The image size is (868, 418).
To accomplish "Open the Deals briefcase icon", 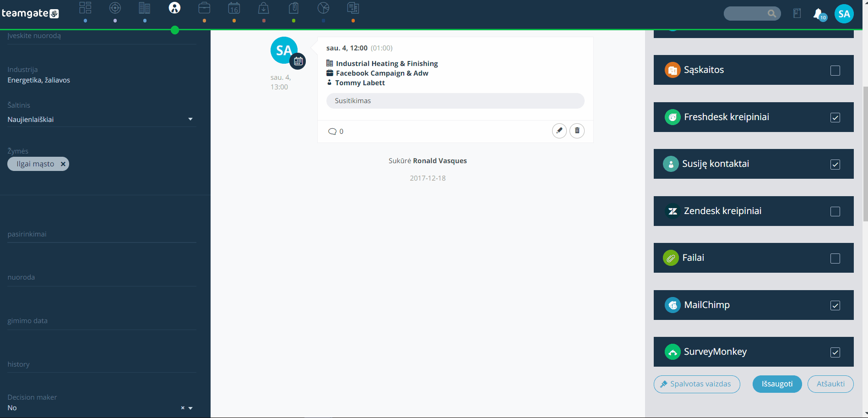I will pyautogui.click(x=204, y=8).
